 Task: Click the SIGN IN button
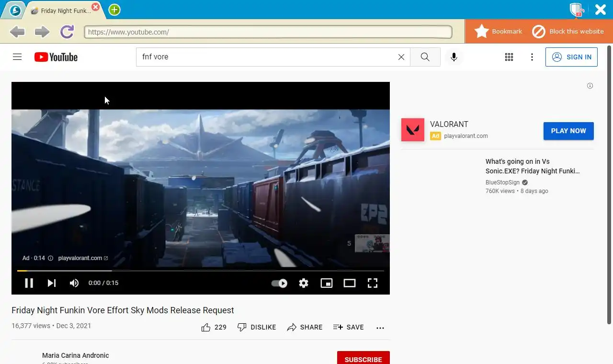pyautogui.click(x=571, y=57)
